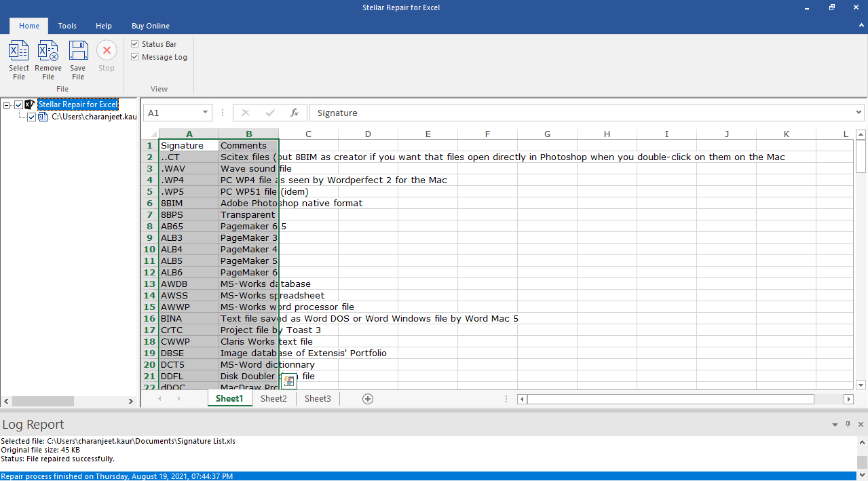Open the Log Report panel options dropdown
This screenshot has height=481, width=868.
pyautogui.click(x=835, y=425)
